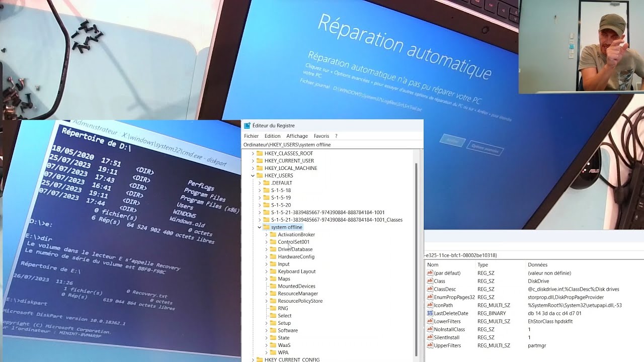Expand the HardwareConfig key
Image resolution: width=644 pixels, height=362 pixels.
[267, 257]
